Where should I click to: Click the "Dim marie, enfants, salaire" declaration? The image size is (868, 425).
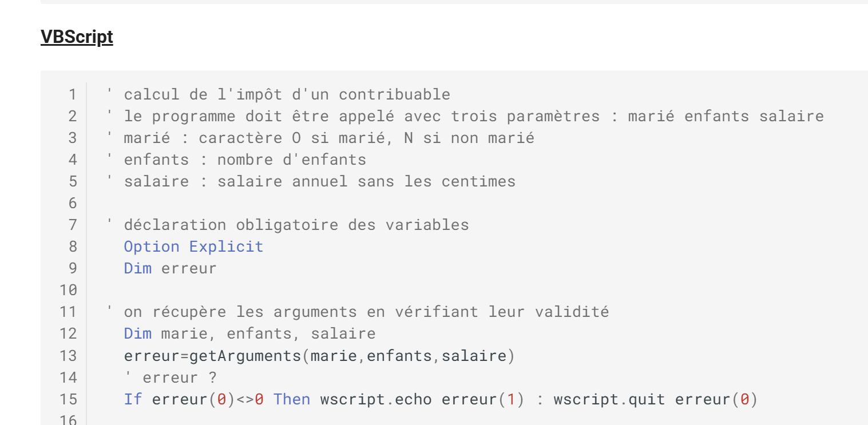pyautogui.click(x=249, y=333)
